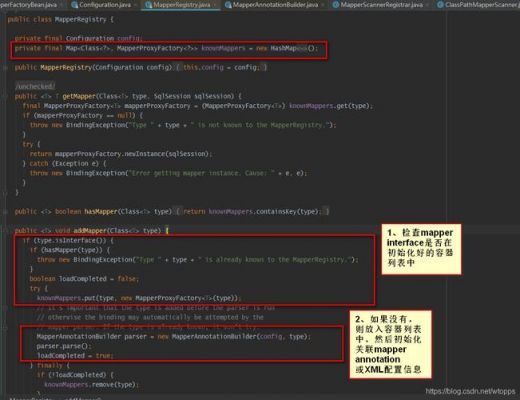
Task: Click 'loadCompleted = true;' line
Action: point(75,356)
